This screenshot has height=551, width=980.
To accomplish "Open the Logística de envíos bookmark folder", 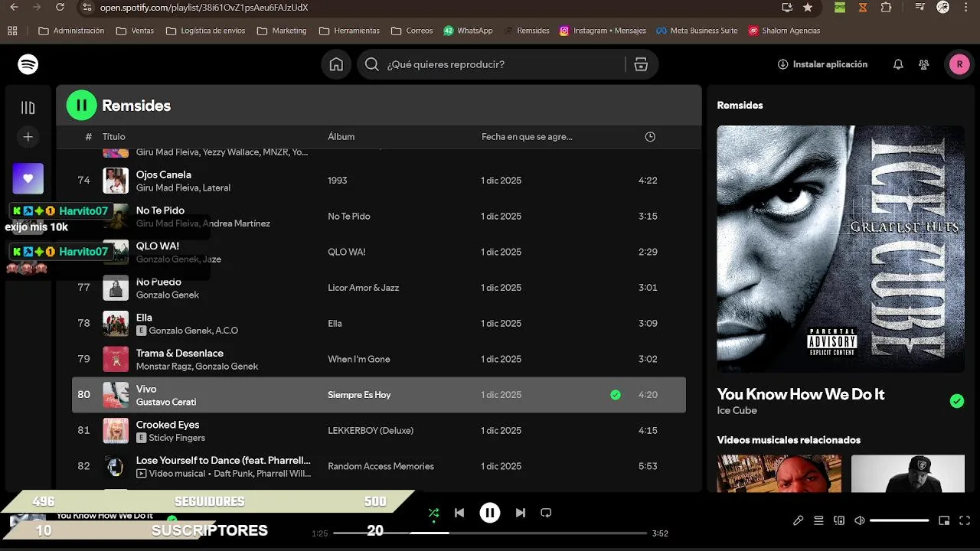I will 205,31.
